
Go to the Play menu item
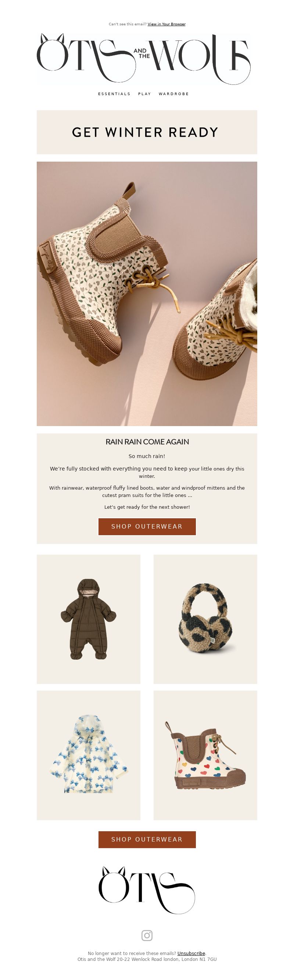pos(145,94)
